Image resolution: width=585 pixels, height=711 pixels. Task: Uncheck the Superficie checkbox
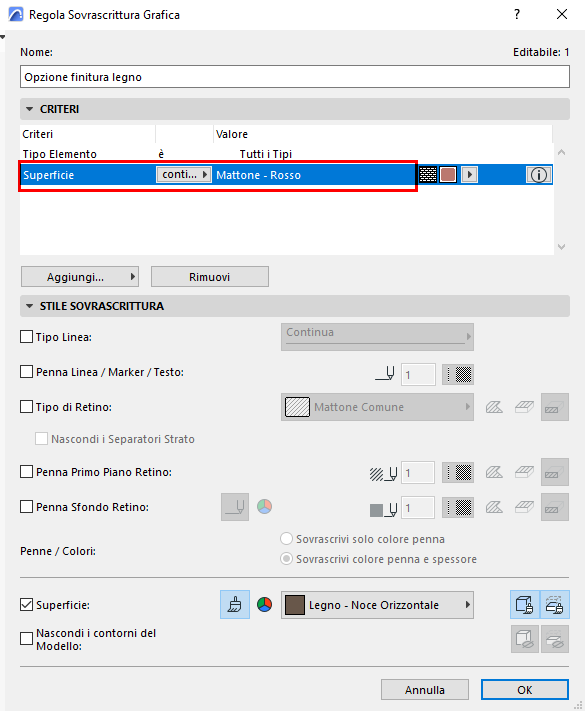click(x=26, y=604)
